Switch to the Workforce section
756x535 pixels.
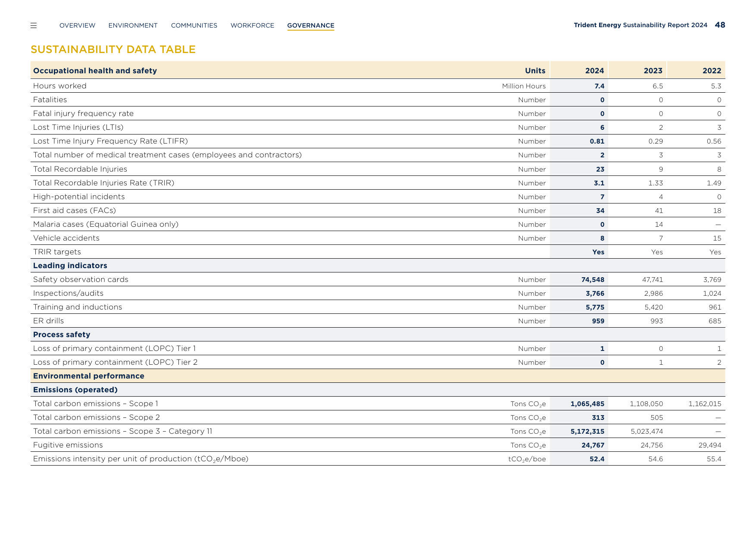(252, 25)
